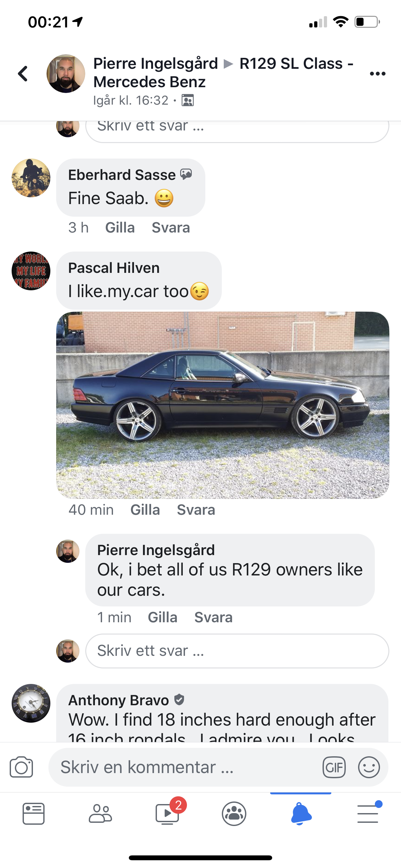
Task: Like Eberhard Sasse's comment with Gilla
Action: 120,228
